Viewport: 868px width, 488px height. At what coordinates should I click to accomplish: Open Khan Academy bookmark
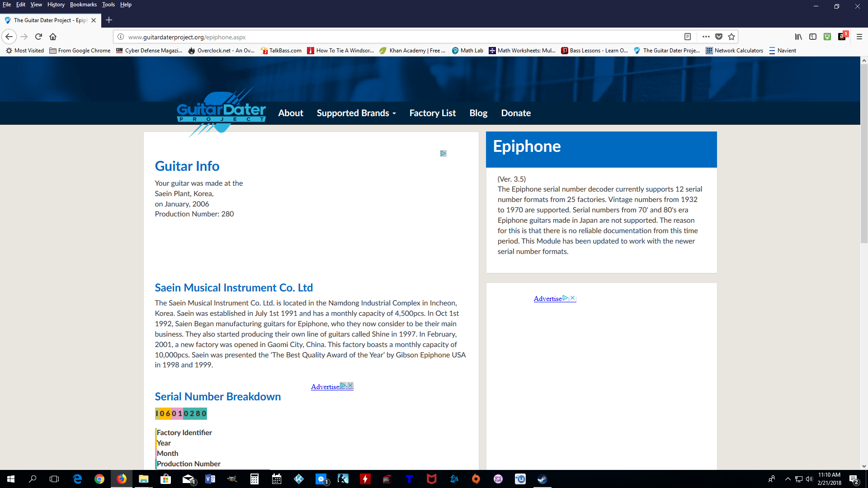(x=412, y=51)
